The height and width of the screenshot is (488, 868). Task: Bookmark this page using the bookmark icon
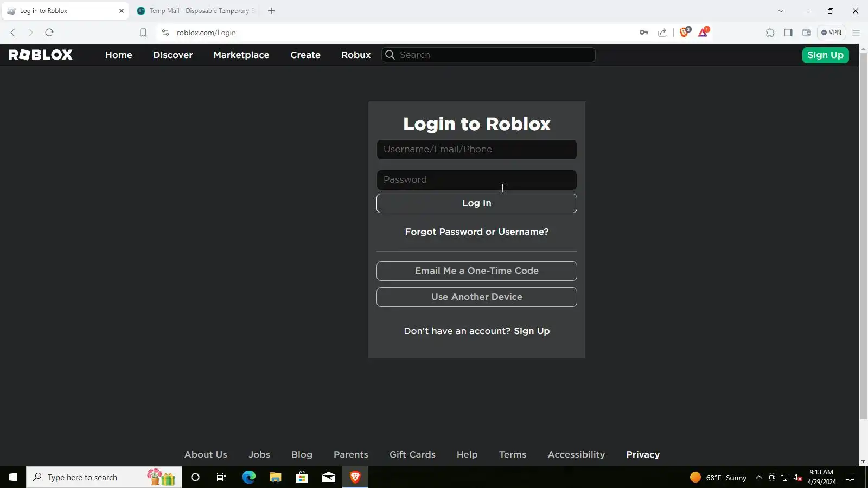coord(143,33)
